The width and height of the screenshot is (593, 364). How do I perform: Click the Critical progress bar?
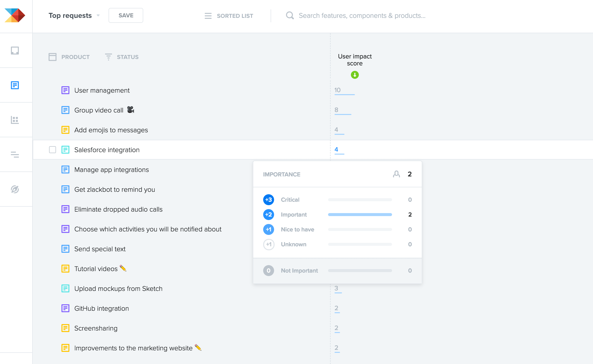pos(360,200)
